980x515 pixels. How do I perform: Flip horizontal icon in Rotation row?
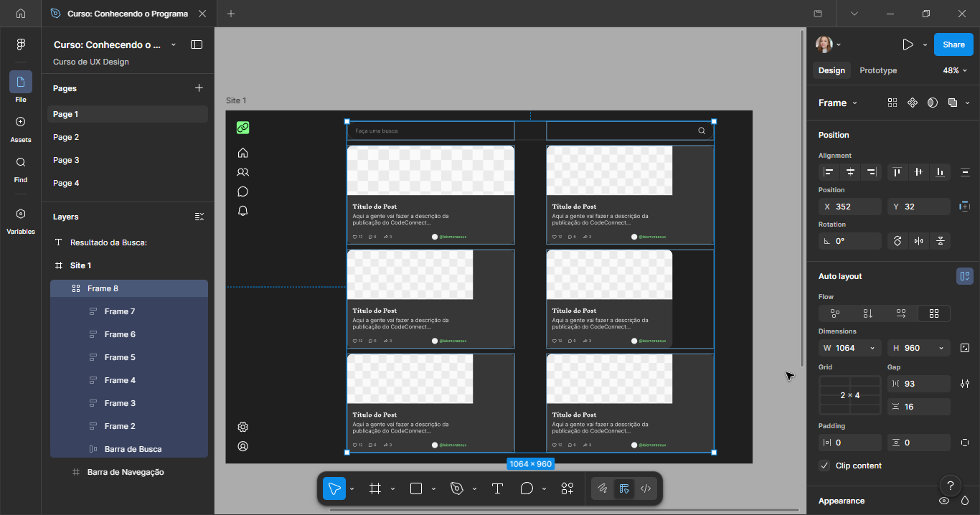pos(919,241)
